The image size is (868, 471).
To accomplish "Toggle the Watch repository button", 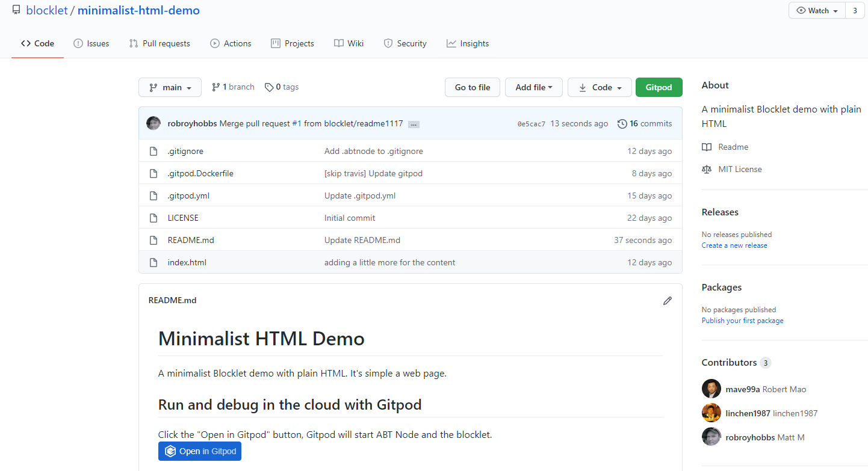I will click(x=817, y=11).
